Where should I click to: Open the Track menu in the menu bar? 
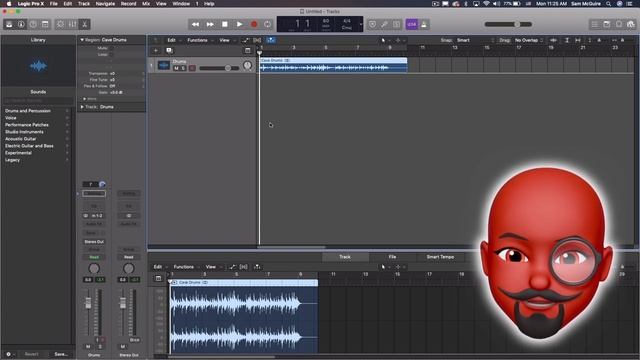point(84,4)
